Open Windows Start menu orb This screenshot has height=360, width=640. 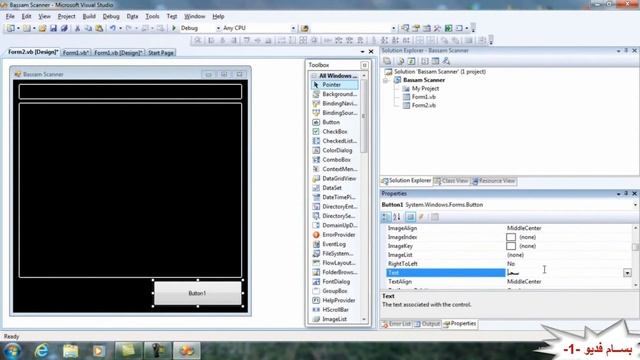[x=12, y=351]
